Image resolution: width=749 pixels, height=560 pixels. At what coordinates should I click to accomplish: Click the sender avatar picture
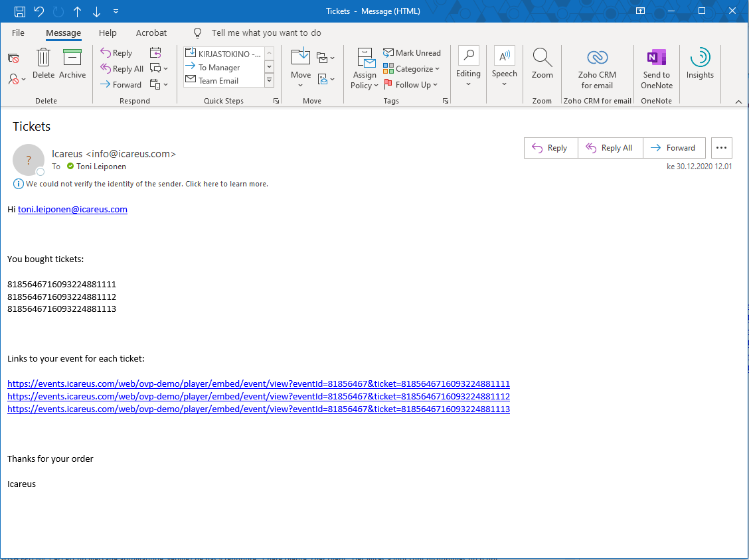click(28, 160)
